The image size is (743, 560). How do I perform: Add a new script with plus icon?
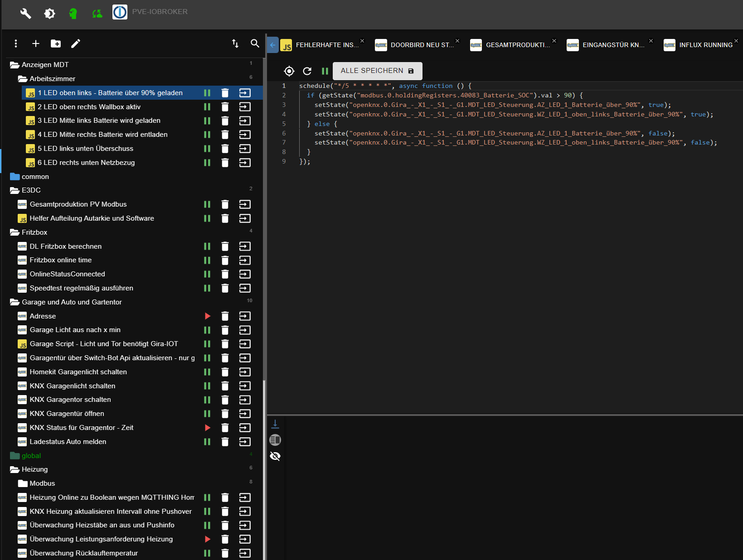click(x=36, y=43)
